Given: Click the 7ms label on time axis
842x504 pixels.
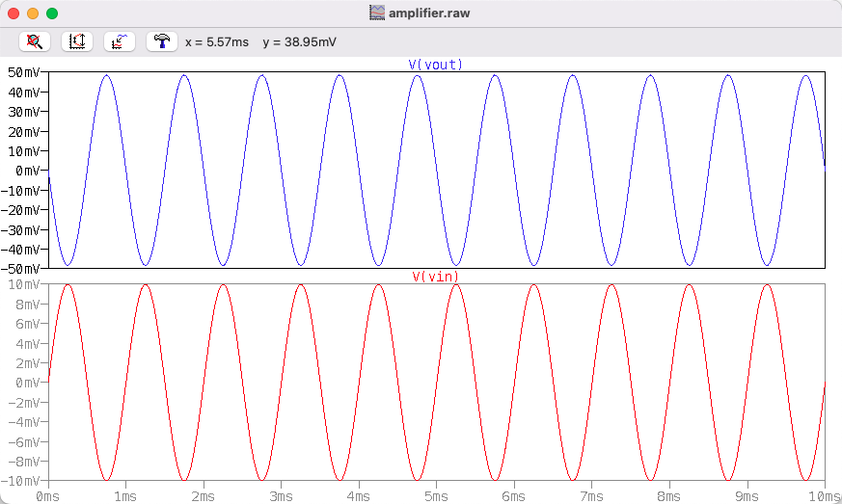Looking at the screenshot, I should [591, 496].
